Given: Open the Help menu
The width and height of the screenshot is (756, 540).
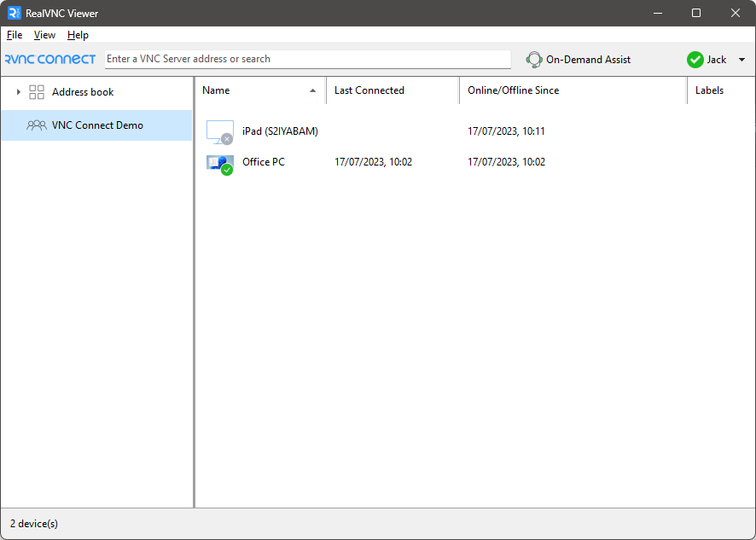Looking at the screenshot, I should 78,35.
